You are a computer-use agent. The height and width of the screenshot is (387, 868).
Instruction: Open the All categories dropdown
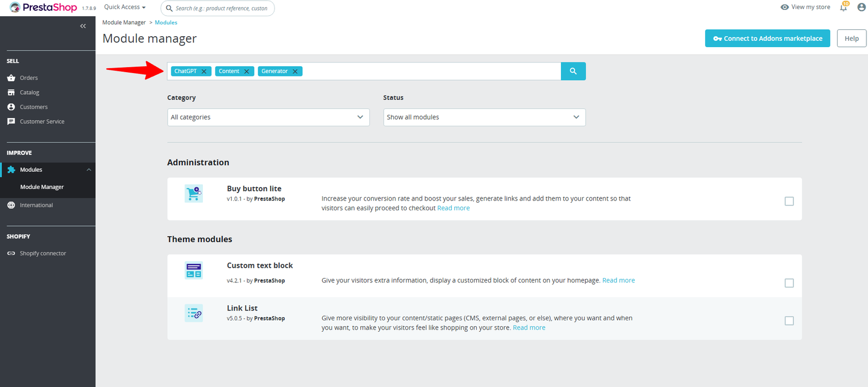(269, 117)
